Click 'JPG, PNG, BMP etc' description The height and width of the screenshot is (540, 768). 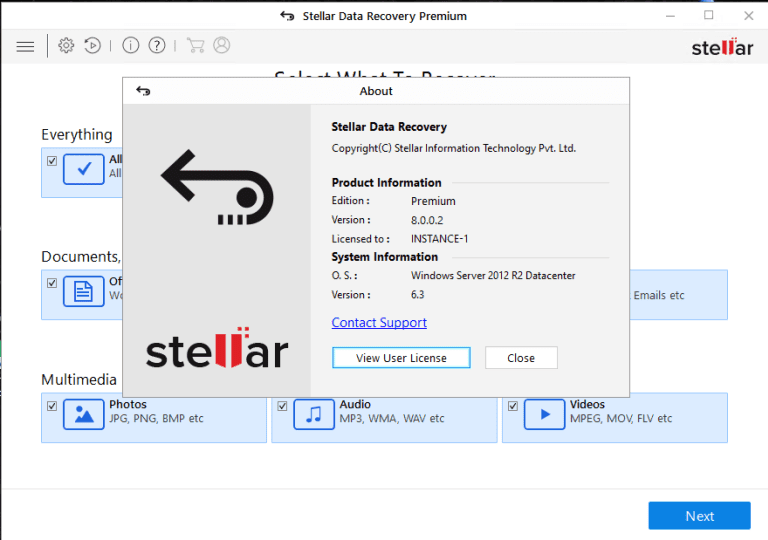(156, 418)
